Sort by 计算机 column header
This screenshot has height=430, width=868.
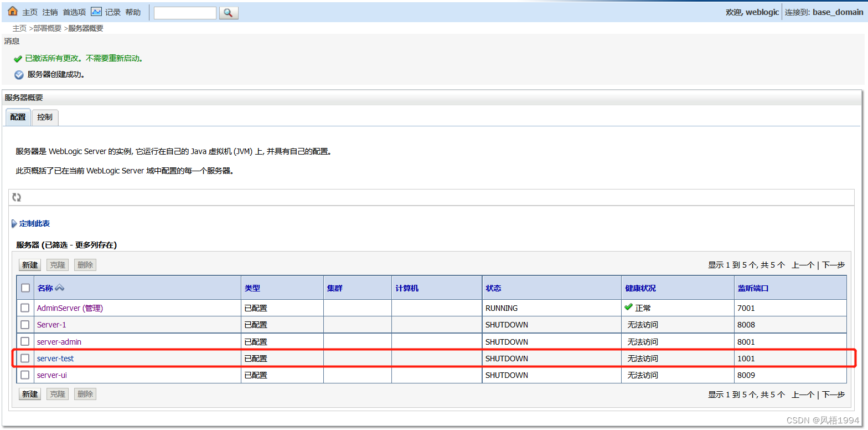tap(407, 288)
